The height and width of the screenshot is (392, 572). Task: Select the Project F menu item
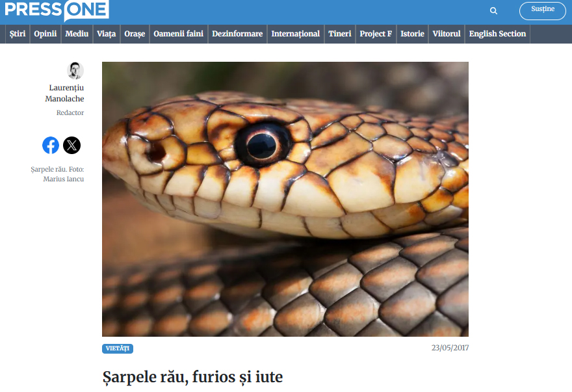(x=376, y=34)
